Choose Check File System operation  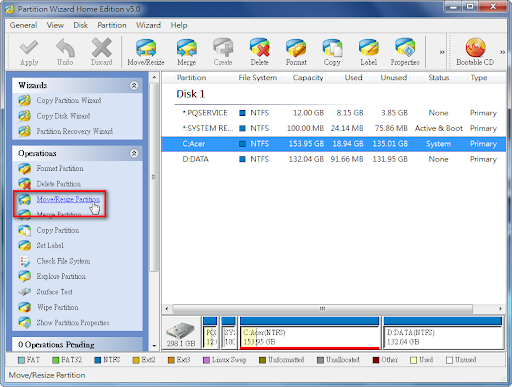pyautogui.click(x=63, y=261)
